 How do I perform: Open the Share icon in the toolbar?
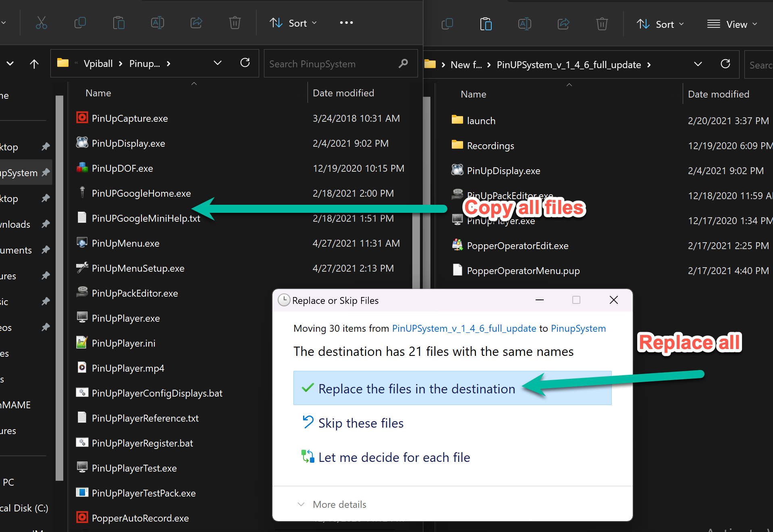click(x=196, y=23)
